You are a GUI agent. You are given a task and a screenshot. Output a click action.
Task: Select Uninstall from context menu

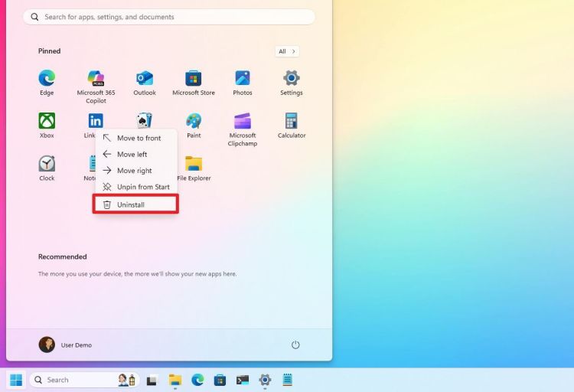[x=136, y=204]
